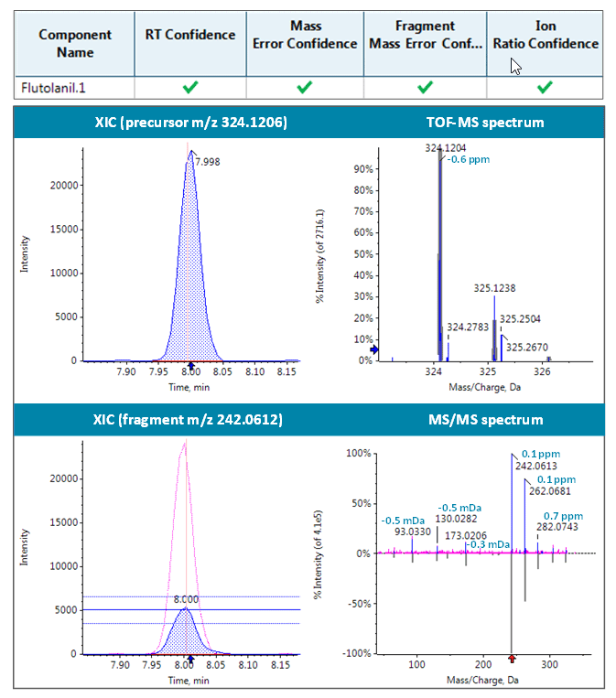Click the blue arrow on TOF-MS spectrum axis
This screenshot has height=698, width=616.
pos(373,349)
